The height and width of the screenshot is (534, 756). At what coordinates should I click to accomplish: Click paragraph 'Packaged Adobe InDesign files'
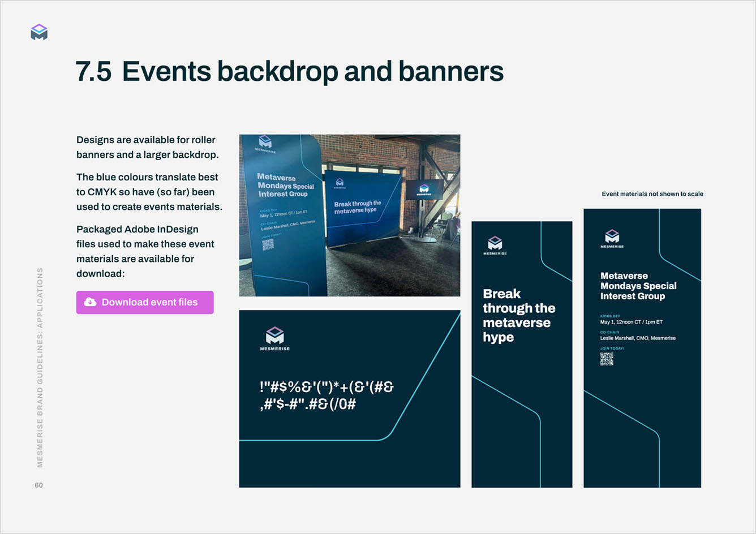[145, 251]
